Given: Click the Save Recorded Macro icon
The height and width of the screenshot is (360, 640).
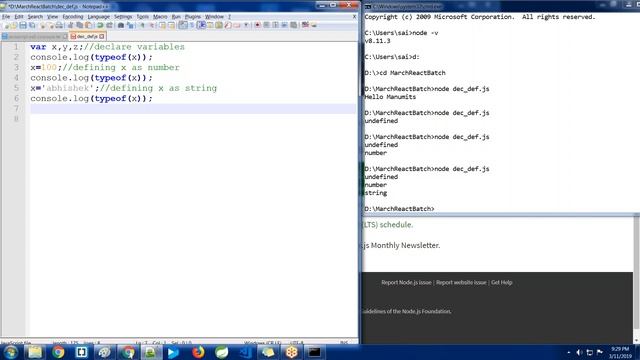Looking at the screenshot, I should 293,25.
